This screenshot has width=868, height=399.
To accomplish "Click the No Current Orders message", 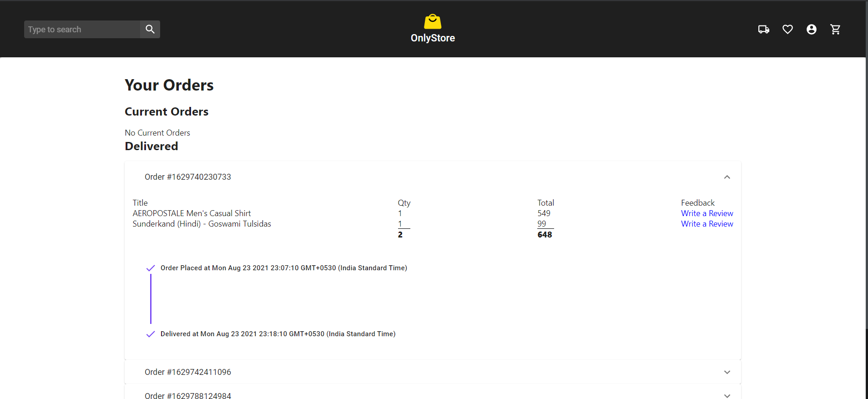I will pos(157,133).
